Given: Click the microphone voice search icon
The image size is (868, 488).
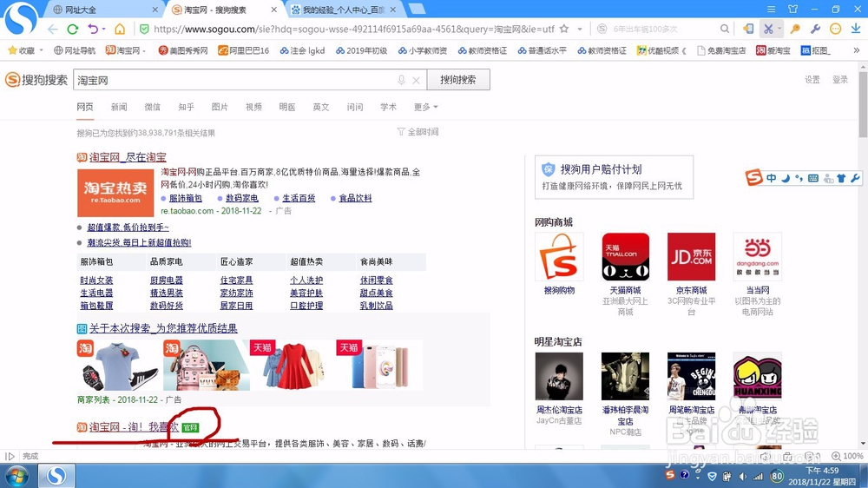Looking at the screenshot, I should 401,80.
